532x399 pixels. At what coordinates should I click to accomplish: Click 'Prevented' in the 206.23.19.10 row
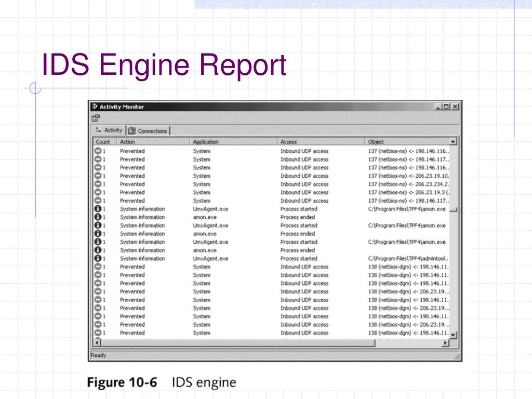(132, 176)
